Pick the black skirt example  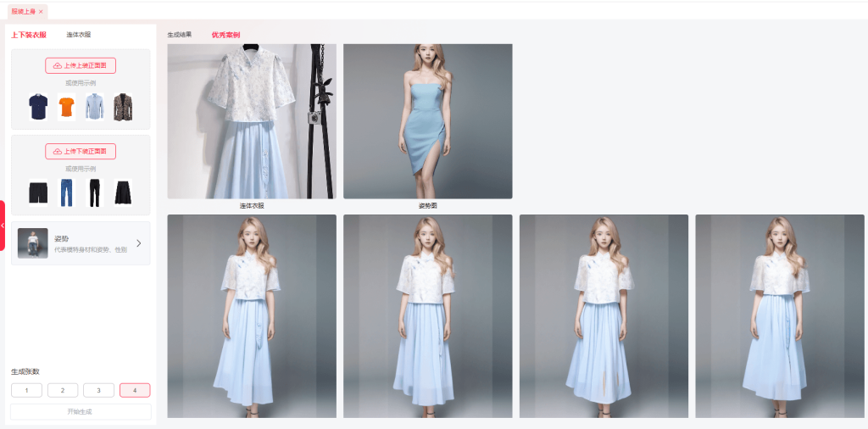click(124, 192)
